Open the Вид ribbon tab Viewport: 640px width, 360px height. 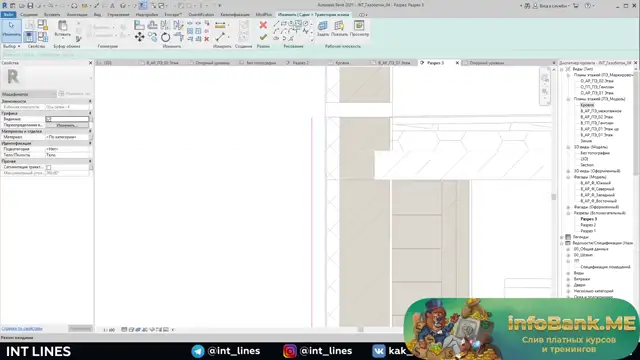coord(97,15)
